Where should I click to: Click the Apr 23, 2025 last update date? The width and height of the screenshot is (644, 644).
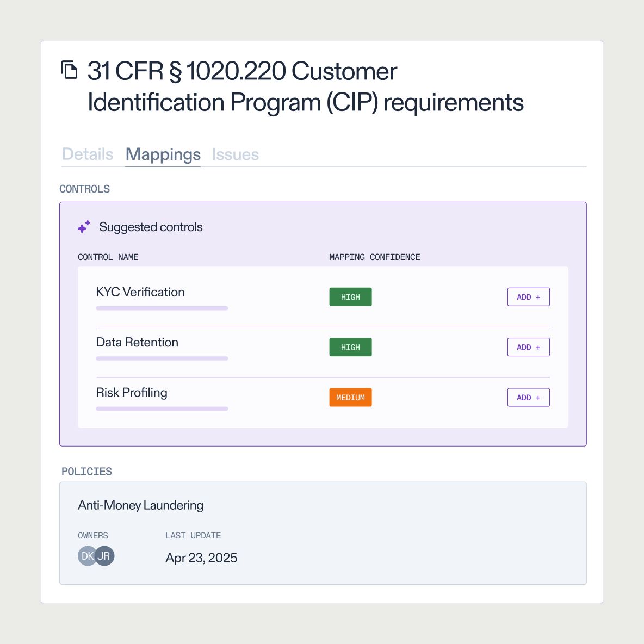(201, 558)
